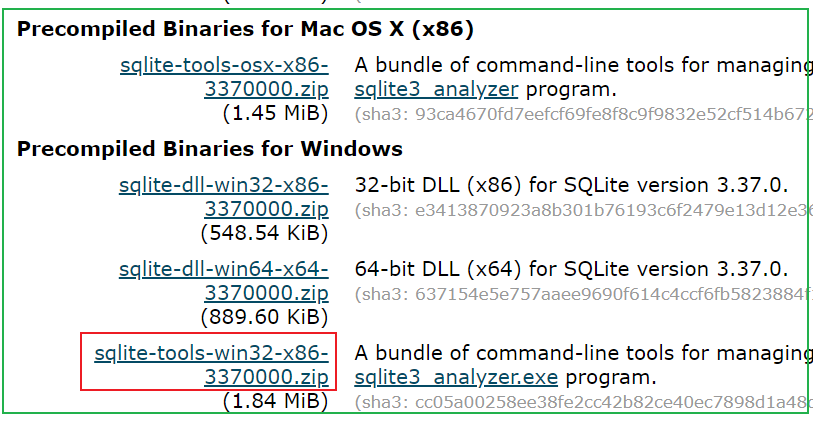The image size is (813, 421).
Task: Click the Precompiled Binaries for Mac OS X heading
Action: coord(245,29)
